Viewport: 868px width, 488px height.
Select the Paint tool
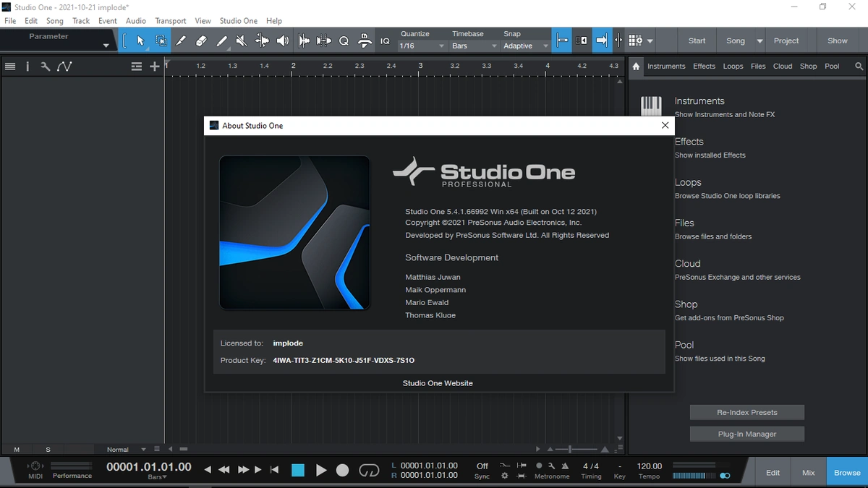[221, 40]
